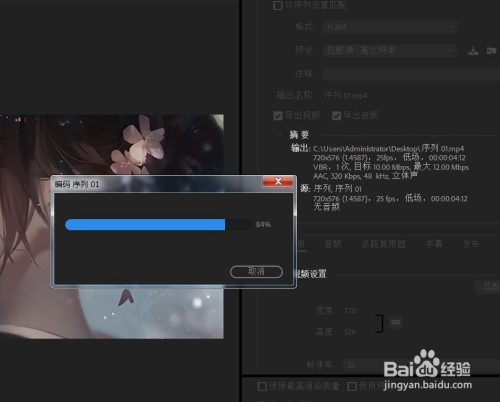Screen dimensions: 500x402
Task: Toggle the width-height link chain icon
Action: tap(396, 322)
